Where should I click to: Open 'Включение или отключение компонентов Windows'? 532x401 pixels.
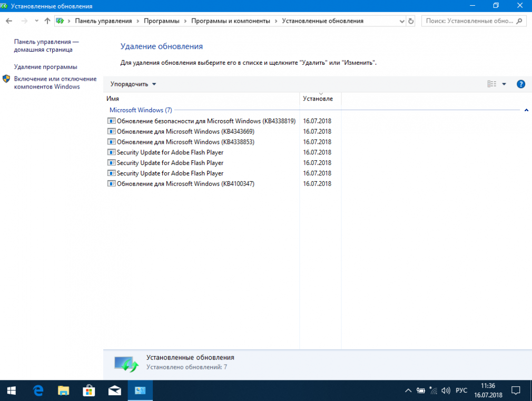pyautogui.click(x=55, y=83)
